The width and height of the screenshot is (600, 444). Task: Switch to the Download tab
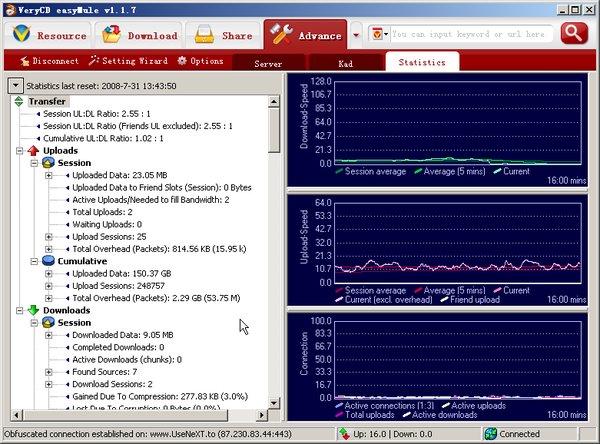click(x=139, y=35)
